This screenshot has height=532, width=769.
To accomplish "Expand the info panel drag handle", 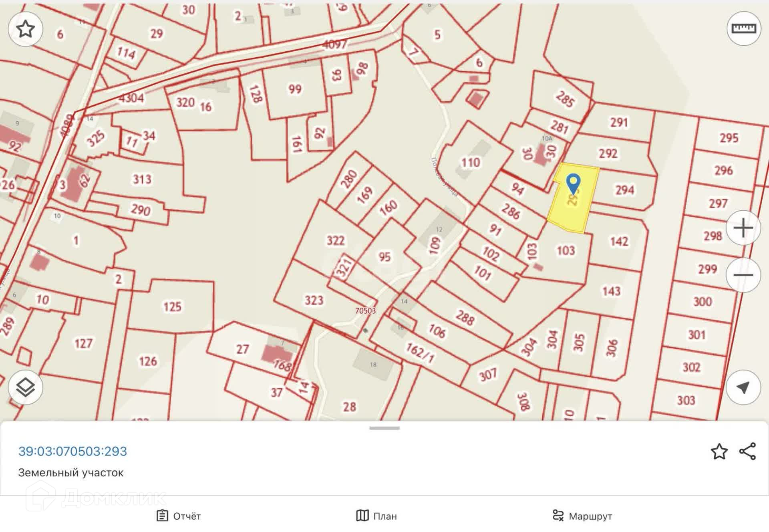I will tap(384, 428).
